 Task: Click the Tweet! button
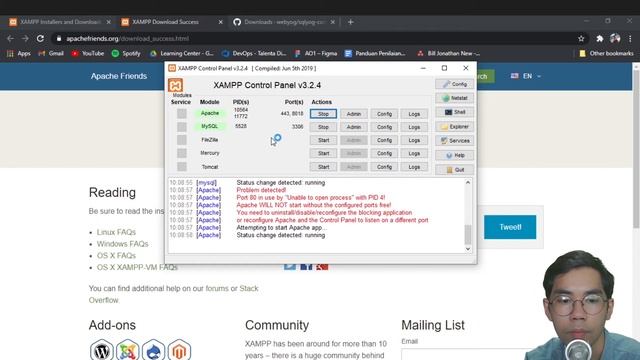[510, 227]
